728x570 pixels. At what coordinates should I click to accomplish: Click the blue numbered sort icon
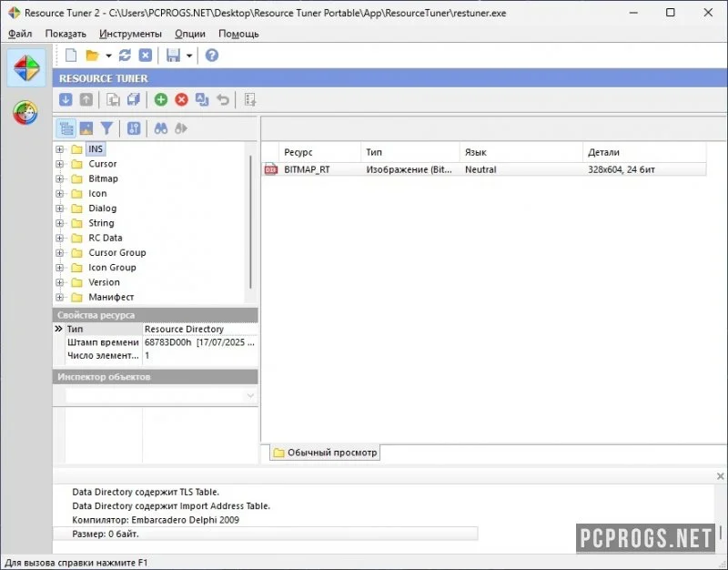[x=134, y=128]
